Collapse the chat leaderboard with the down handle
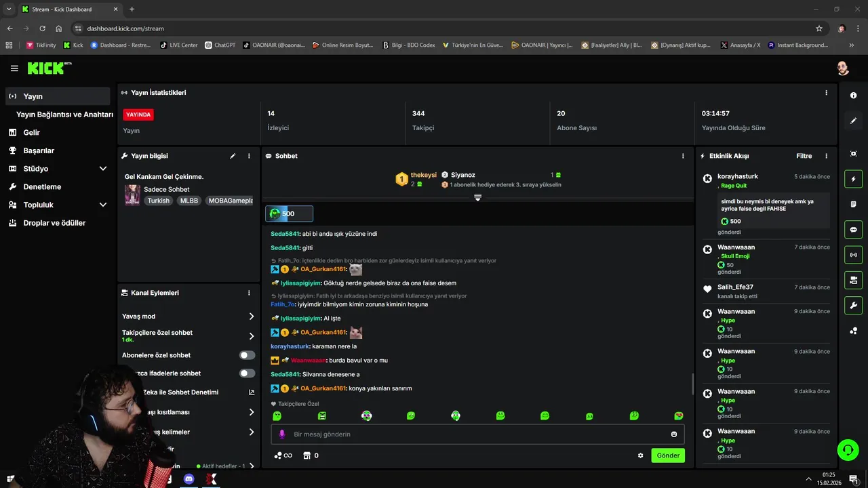 click(477, 198)
